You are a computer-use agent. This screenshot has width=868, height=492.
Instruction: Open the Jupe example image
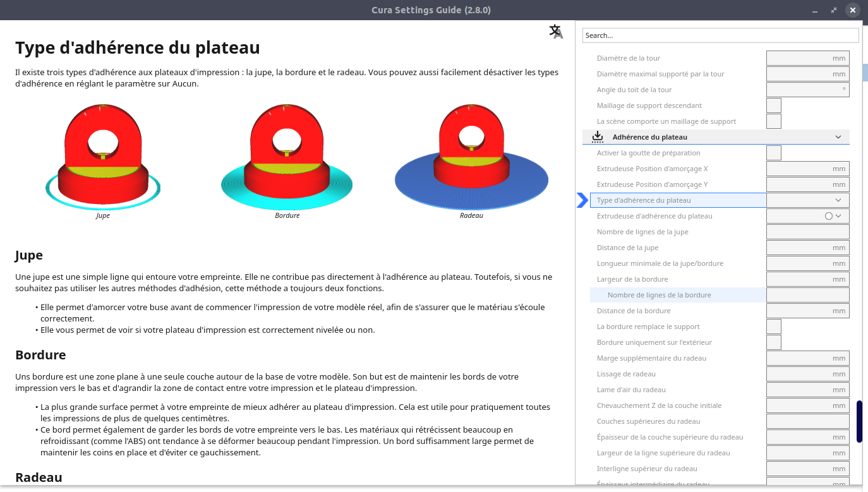103,158
